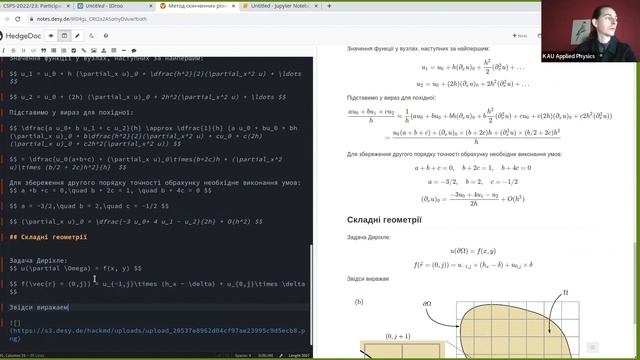640x360 pixels.
Task: Click the 'Задача Діріхле:' line in editor
Action: pyautogui.click(x=38, y=260)
